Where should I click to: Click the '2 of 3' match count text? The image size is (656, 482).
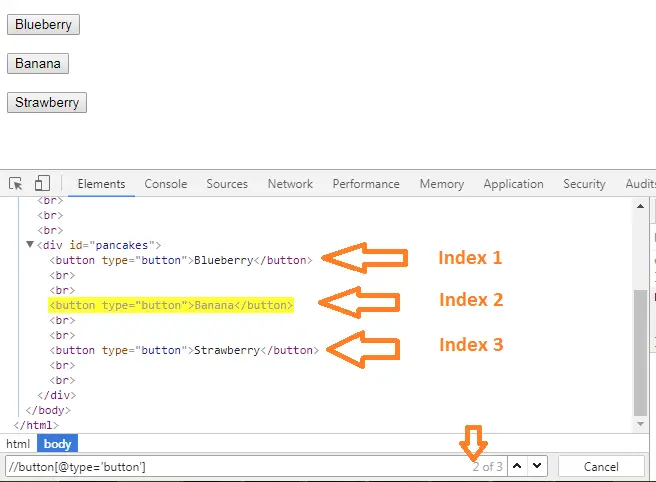487,467
